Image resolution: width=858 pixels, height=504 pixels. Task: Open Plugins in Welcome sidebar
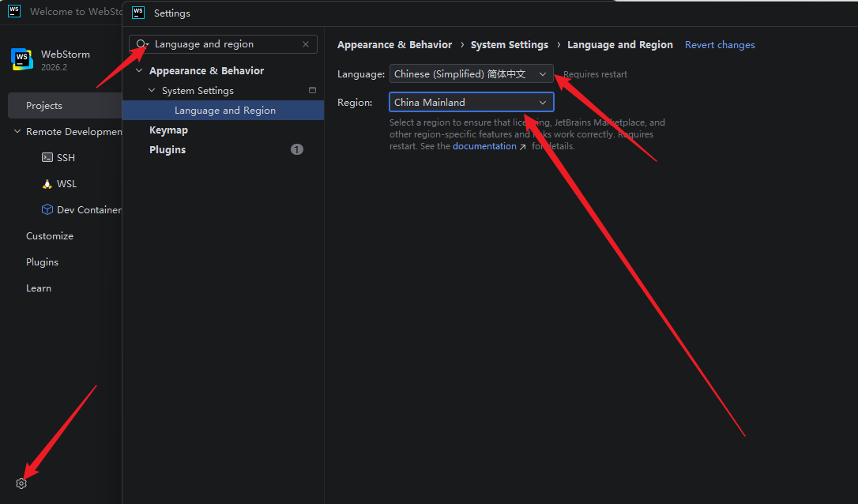[42, 262]
